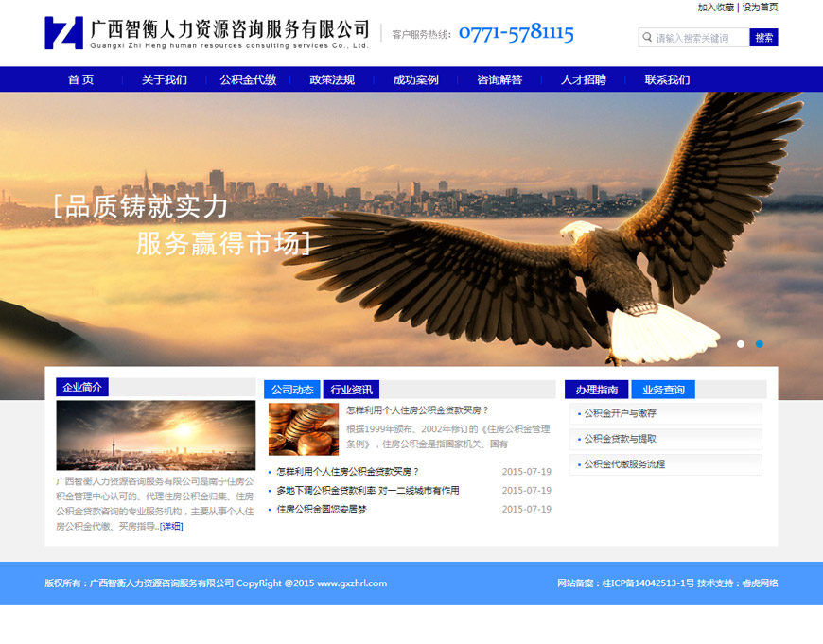This screenshot has height=644, width=823.
Task: Go to 政策法规 in the navigation bar
Action: click(332, 80)
